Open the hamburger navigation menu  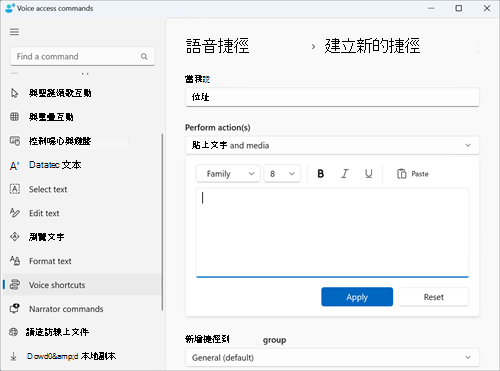click(14, 32)
